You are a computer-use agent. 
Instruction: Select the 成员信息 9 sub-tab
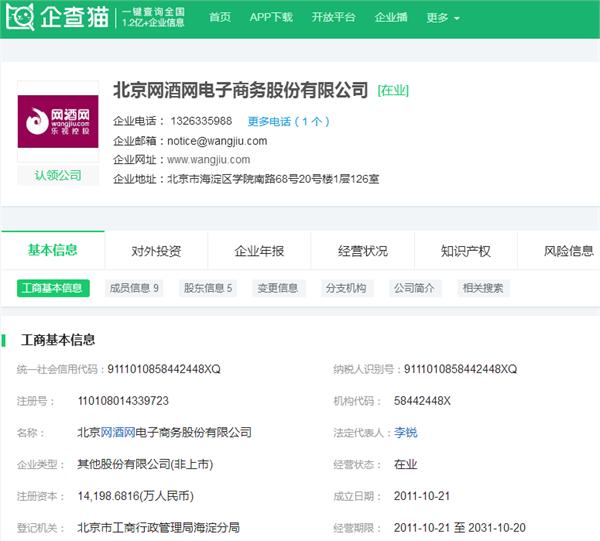pos(134,288)
